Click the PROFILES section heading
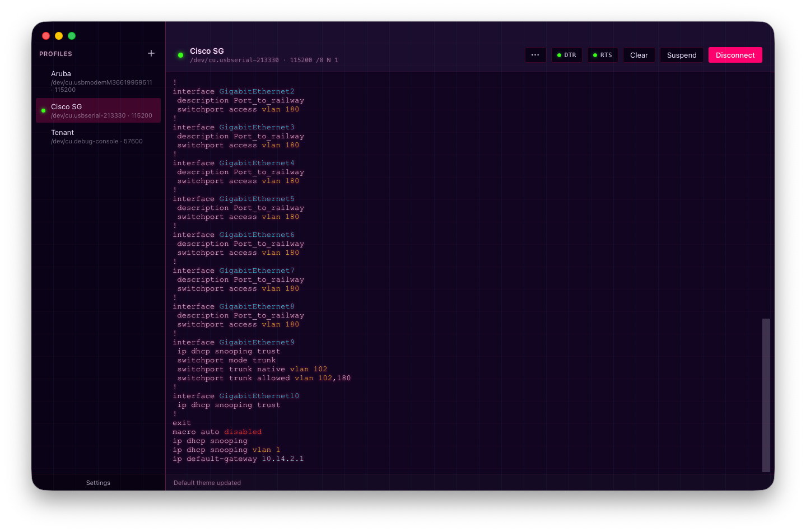 [55, 54]
